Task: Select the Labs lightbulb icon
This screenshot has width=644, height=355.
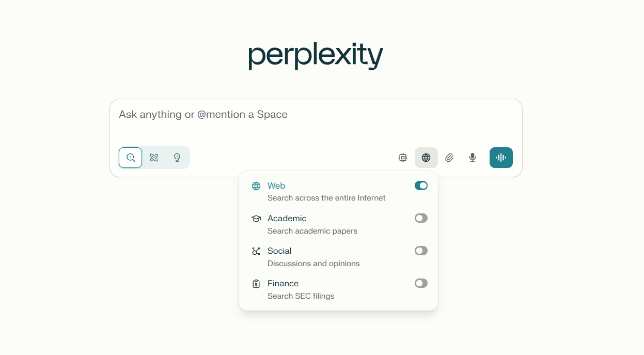Action: pos(177,158)
